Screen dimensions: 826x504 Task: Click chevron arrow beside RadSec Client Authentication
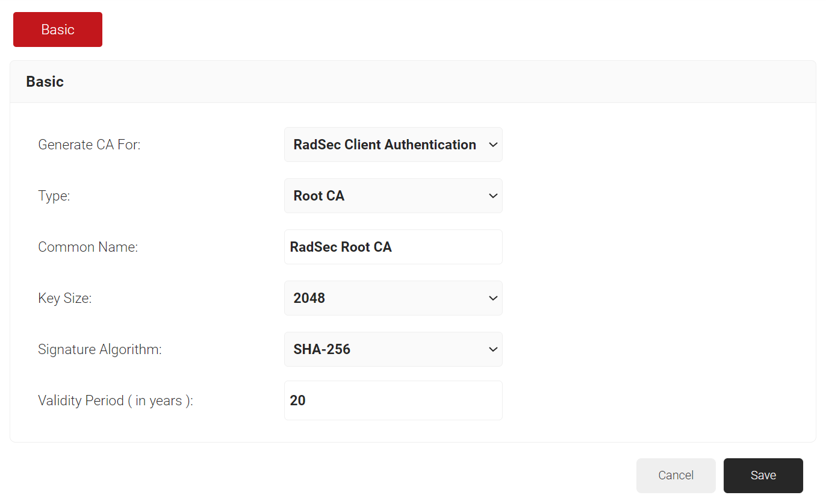pos(493,145)
